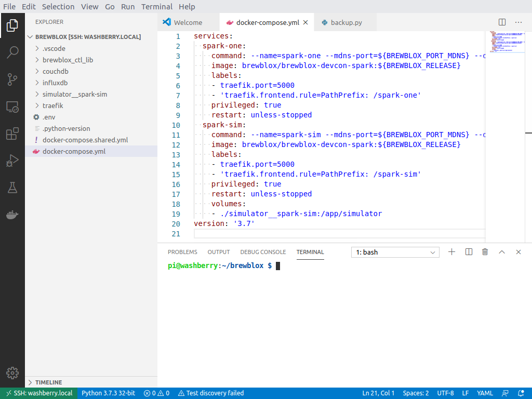Image resolution: width=532 pixels, height=399 pixels.
Task: Open the Search view icon
Action: tap(12, 52)
